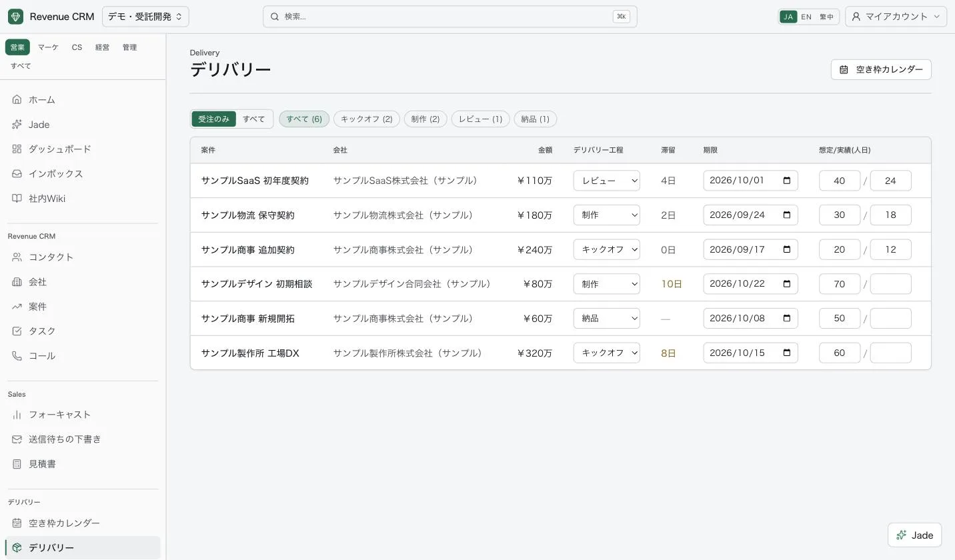
Task: Open deal サンプルSaaS 初年度契約
Action: (x=255, y=181)
